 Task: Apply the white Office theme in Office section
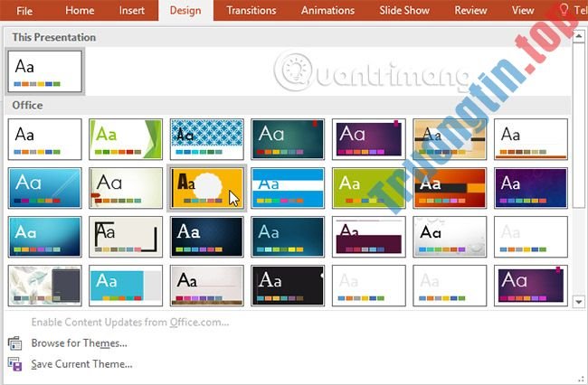[44, 139]
